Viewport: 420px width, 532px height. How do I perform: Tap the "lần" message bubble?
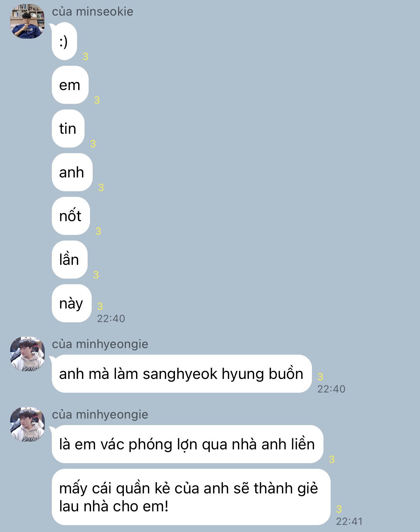click(x=70, y=260)
